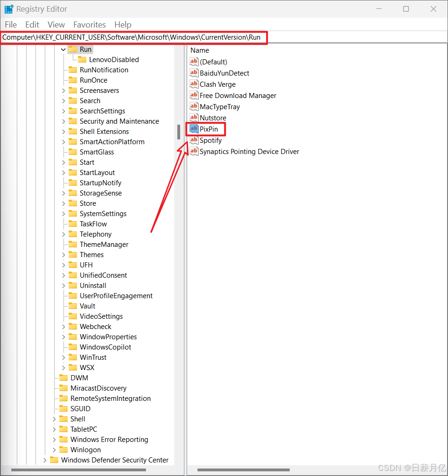Screen dimensions: 448x476
Task: Select the UnifiedConsent key
Action: (103, 275)
